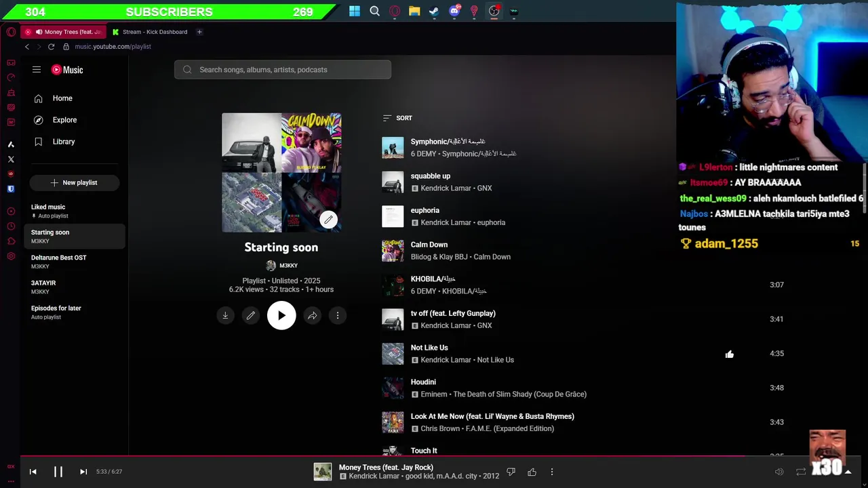Mute the player volume icon
Image resolution: width=868 pixels, height=488 pixels.
(779, 472)
